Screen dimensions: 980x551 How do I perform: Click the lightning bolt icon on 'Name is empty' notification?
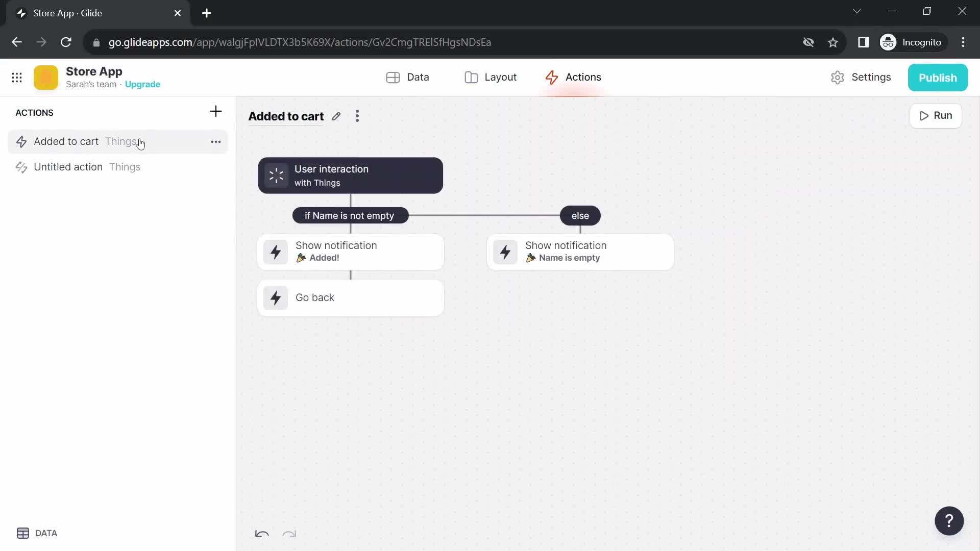[x=505, y=251]
